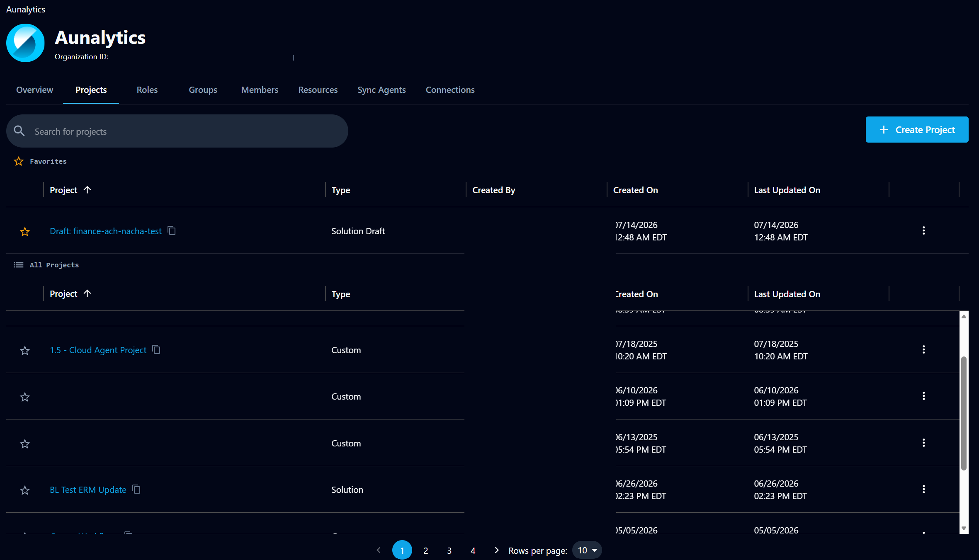
Task: Open BL Test ERM Update link
Action: click(x=88, y=490)
